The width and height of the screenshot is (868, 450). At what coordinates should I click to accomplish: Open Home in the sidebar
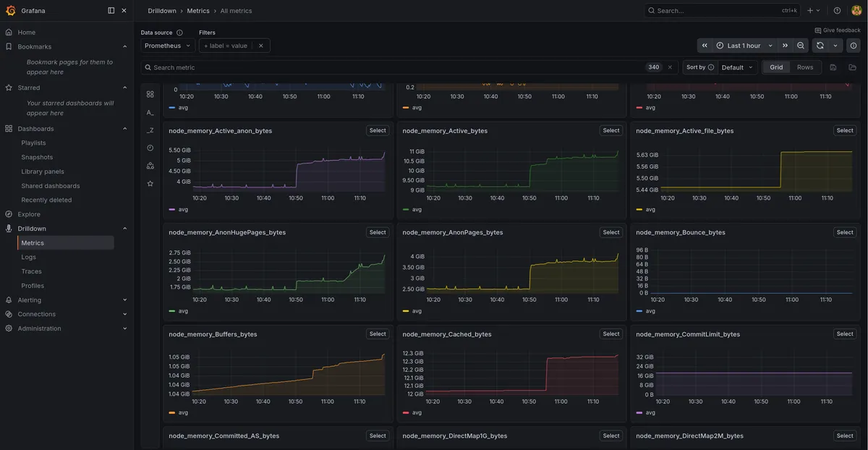[x=27, y=33]
